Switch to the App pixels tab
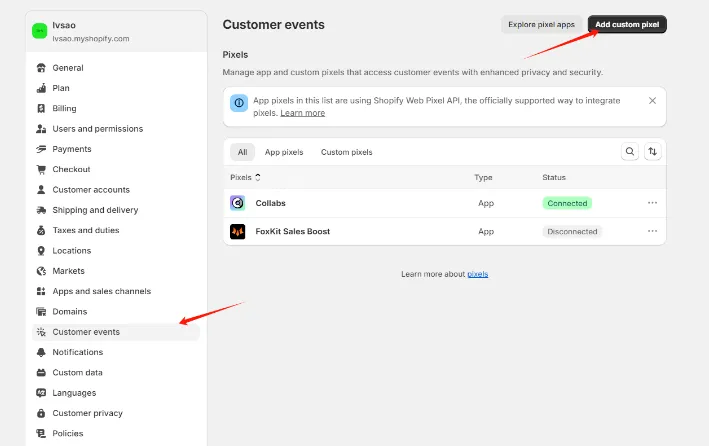 (284, 152)
